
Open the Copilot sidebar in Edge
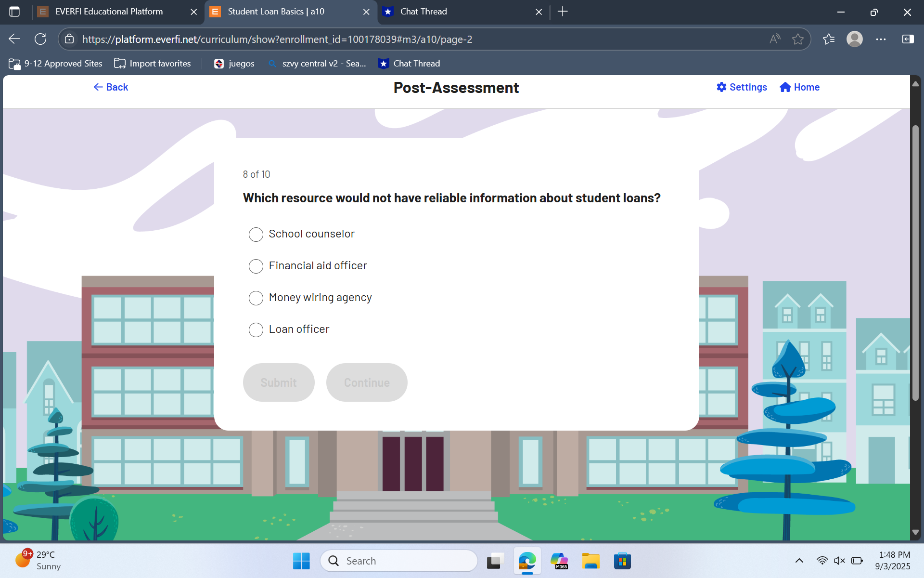pyautogui.click(x=908, y=39)
